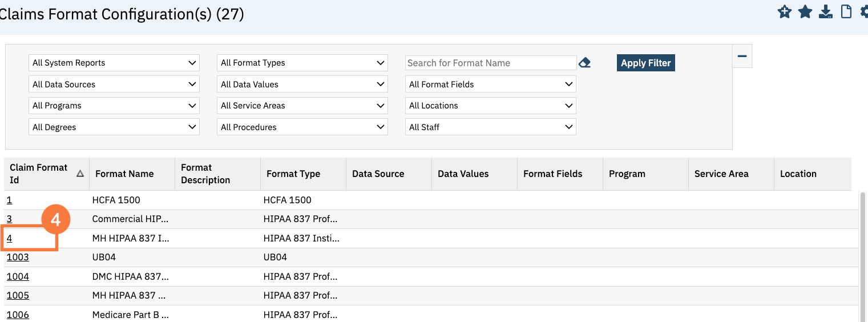Open claim format Id 1 link
Viewport: 868px width, 322px height.
pyautogui.click(x=9, y=200)
